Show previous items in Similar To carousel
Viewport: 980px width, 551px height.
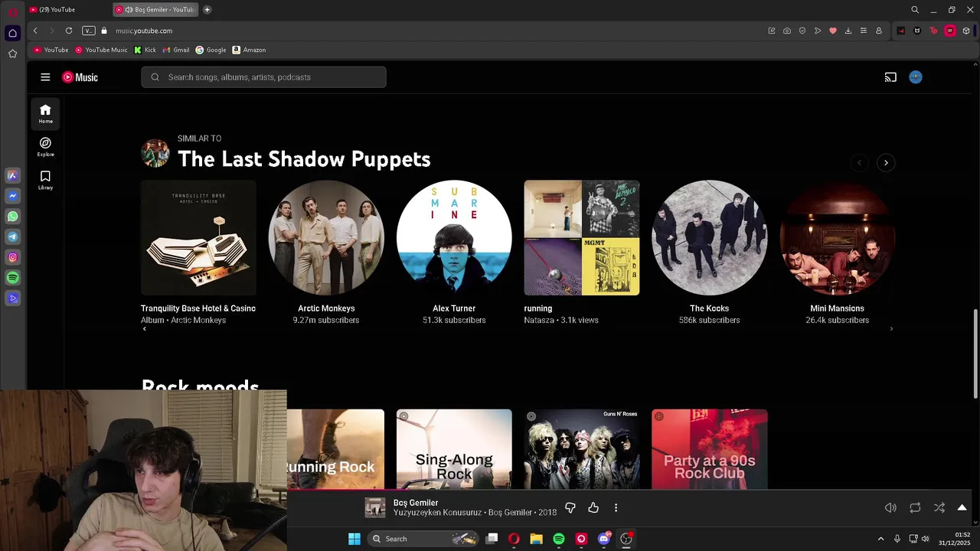(859, 162)
